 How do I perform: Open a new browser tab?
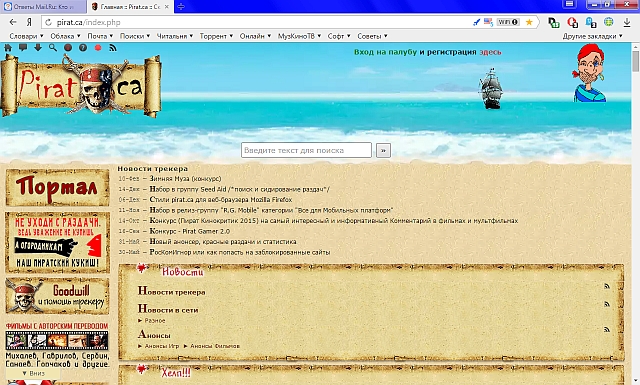[181, 7]
